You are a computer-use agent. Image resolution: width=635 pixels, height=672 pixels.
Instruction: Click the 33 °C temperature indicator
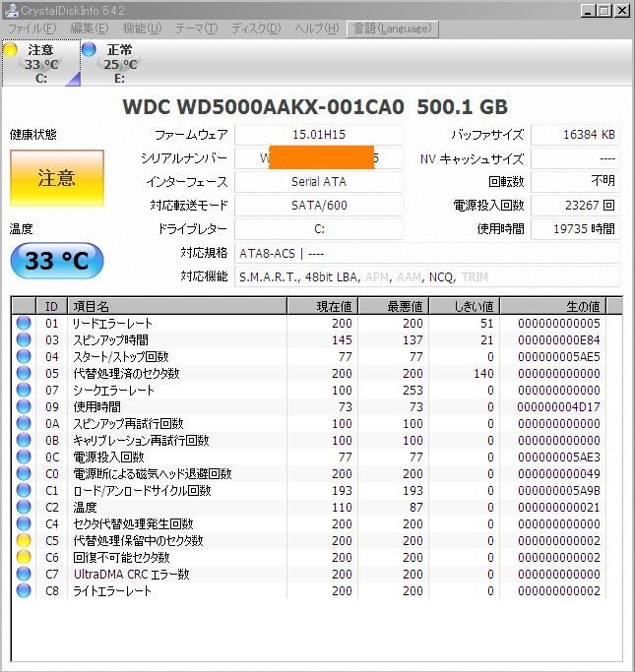pos(56,261)
